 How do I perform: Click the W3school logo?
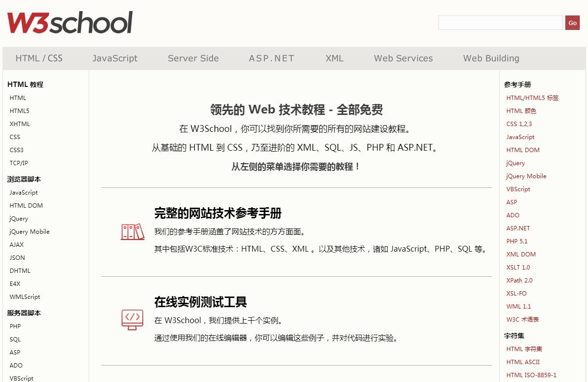click(x=70, y=23)
